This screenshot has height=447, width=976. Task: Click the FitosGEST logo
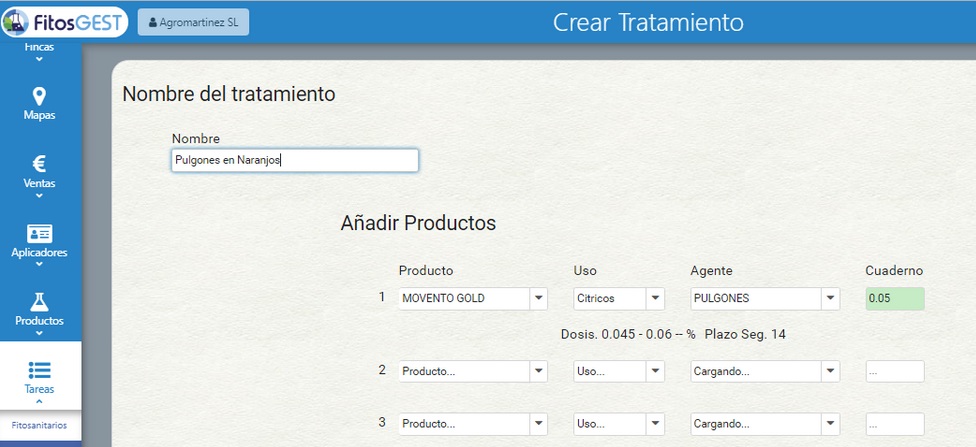tap(64, 22)
